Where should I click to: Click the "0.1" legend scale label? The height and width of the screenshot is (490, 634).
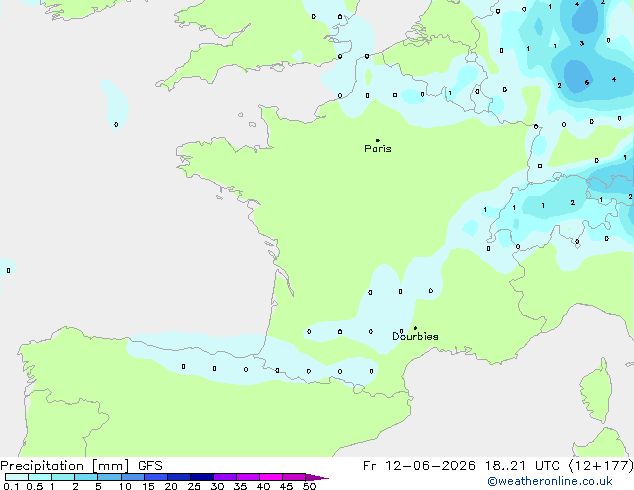pyautogui.click(x=11, y=486)
